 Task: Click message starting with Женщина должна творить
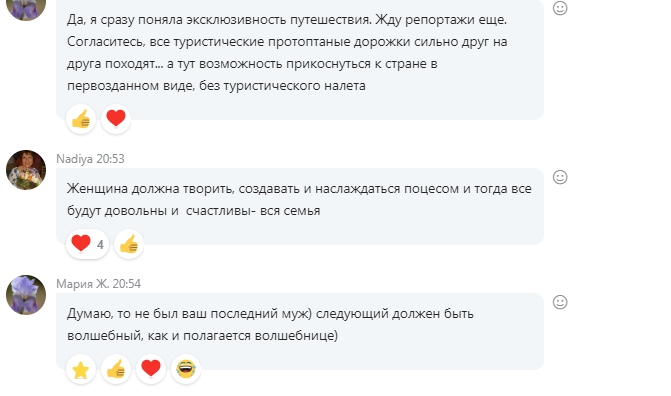click(299, 199)
